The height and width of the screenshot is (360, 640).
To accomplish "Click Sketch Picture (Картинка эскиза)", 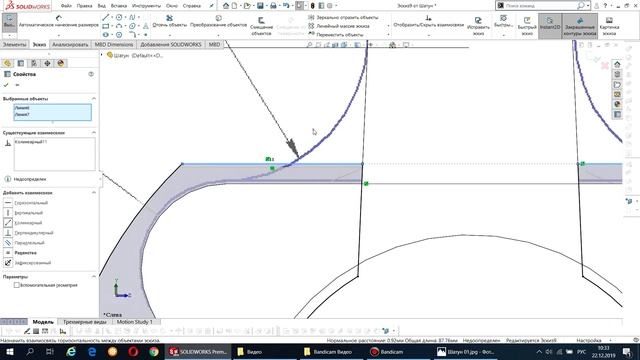I will [x=609, y=26].
